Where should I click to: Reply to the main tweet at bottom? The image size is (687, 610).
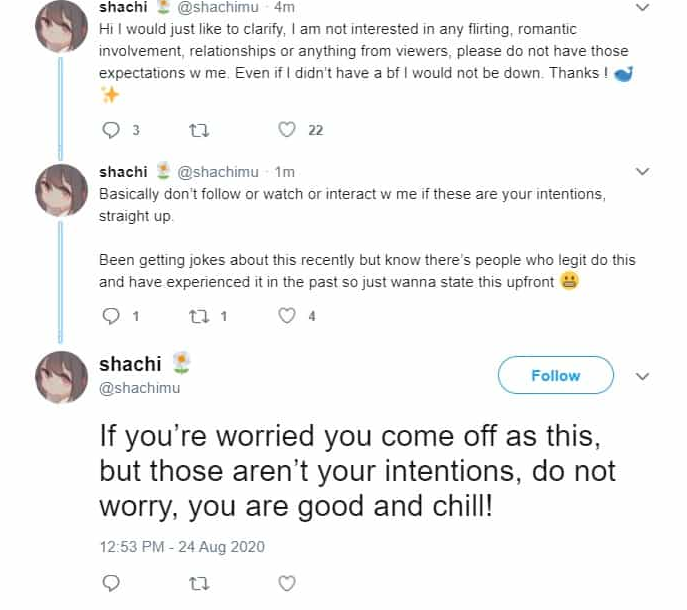click(111, 582)
